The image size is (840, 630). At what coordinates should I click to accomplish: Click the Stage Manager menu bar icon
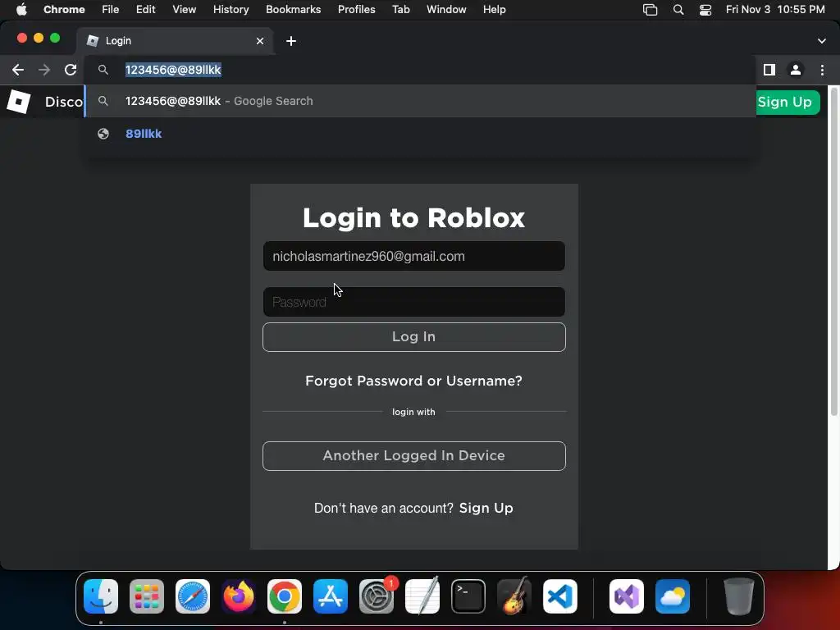tap(650, 10)
